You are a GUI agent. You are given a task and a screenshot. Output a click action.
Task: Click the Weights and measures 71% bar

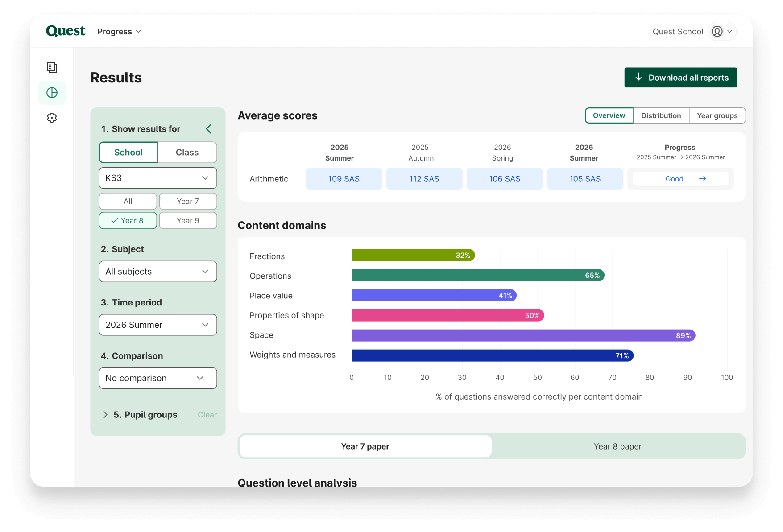tap(493, 355)
